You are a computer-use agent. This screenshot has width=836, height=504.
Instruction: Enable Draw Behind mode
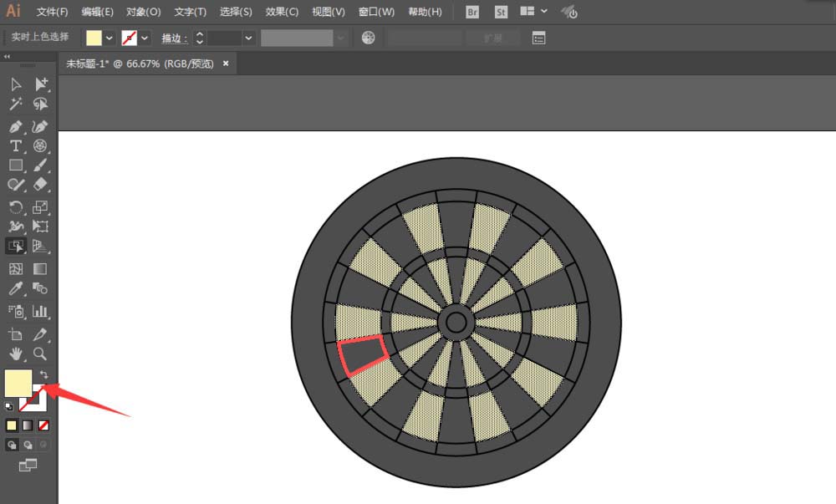[x=28, y=445]
